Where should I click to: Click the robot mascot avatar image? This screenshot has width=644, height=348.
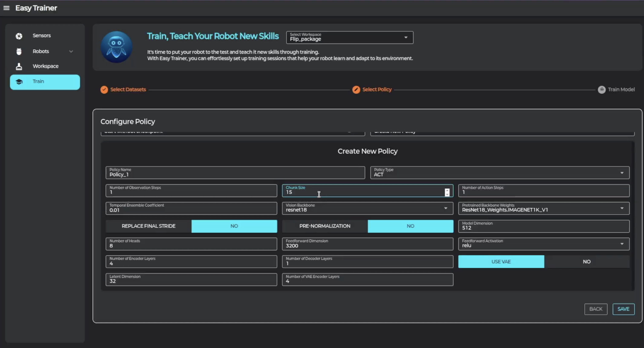116,47
